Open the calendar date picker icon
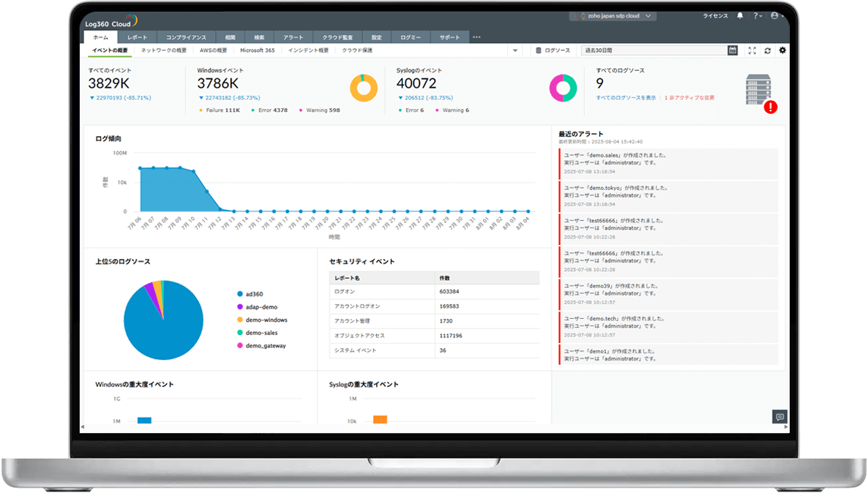Screen dimensions: 868x493 [x=733, y=50]
